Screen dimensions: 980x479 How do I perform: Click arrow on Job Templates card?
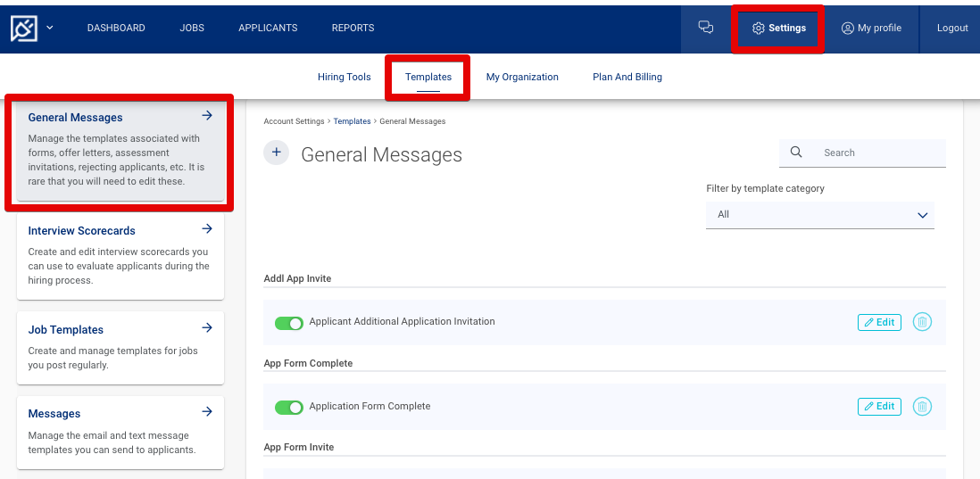tap(207, 328)
